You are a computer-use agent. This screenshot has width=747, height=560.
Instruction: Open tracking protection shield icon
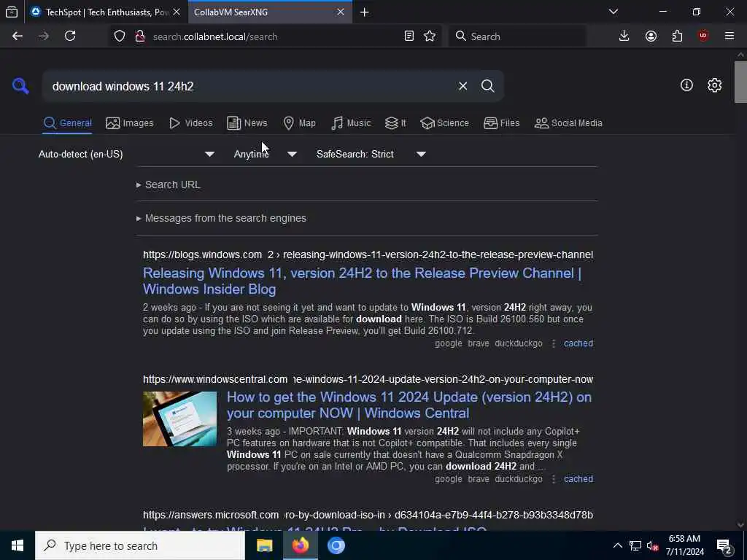coord(120,36)
